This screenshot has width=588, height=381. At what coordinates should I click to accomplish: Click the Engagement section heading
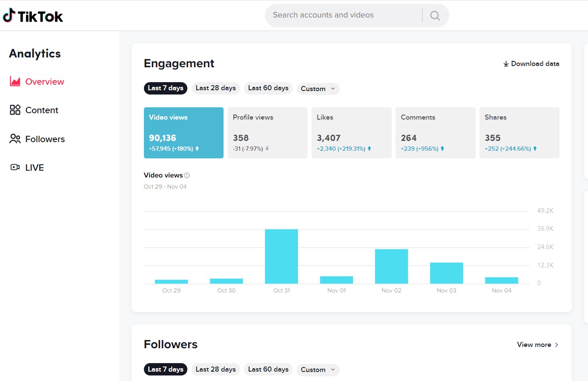point(179,63)
